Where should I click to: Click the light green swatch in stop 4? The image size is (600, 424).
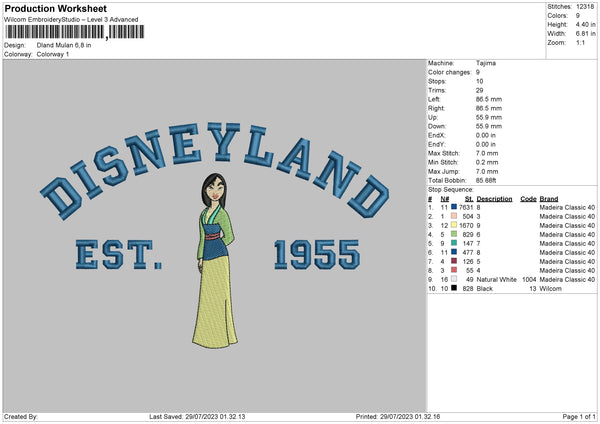[453, 234]
